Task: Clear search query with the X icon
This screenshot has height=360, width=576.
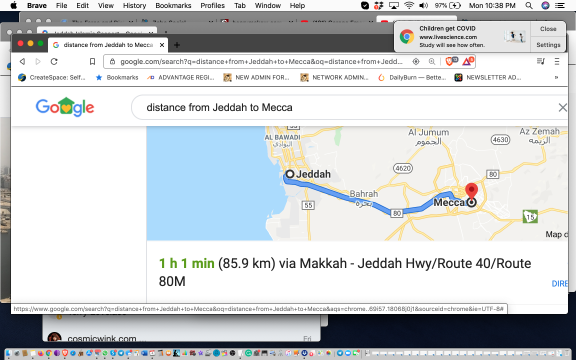Action: pyautogui.click(x=562, y=107)
